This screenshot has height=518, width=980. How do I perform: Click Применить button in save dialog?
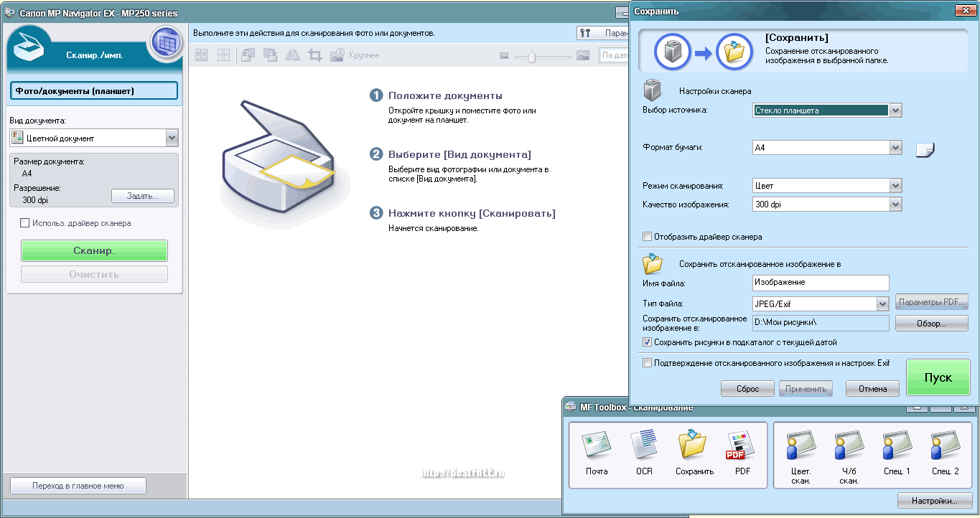pos(806,388)
